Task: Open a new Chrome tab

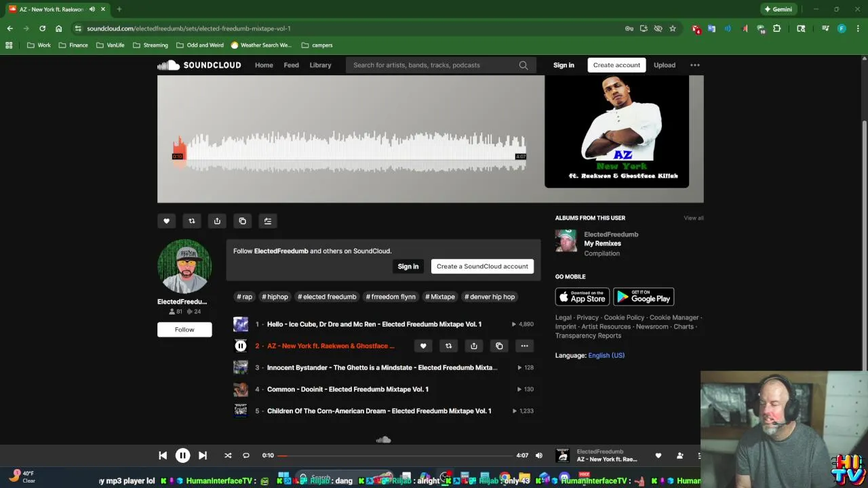Action: tap(119, 9)
